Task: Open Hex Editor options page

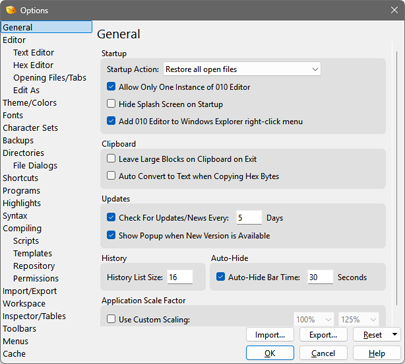Action: [x=33, y=65]
